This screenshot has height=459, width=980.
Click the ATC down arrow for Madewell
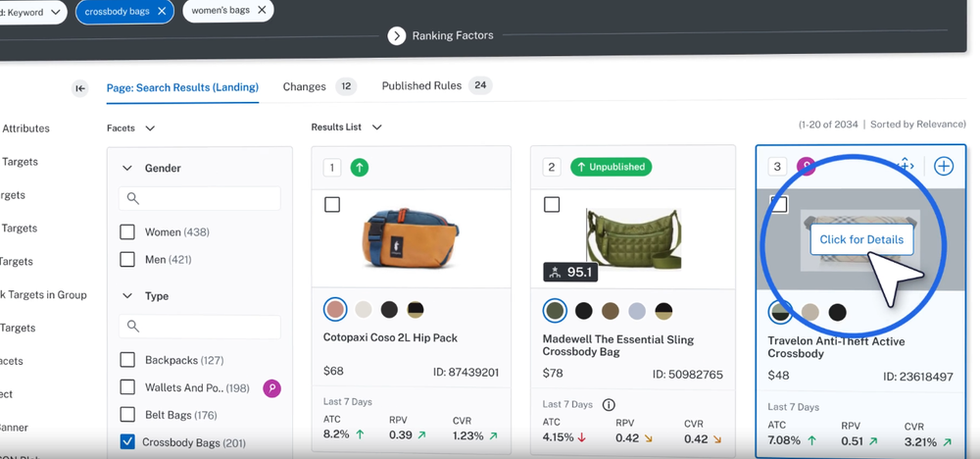(582, 437)
